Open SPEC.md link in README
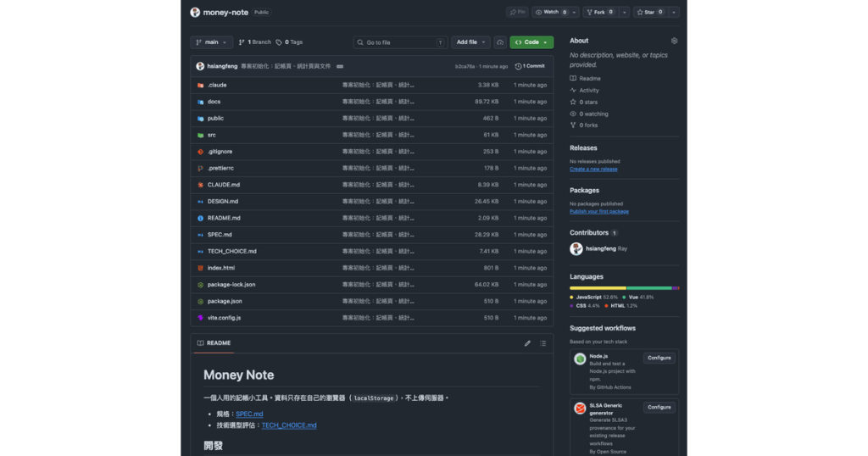868x456 pixels. point(249,414)
